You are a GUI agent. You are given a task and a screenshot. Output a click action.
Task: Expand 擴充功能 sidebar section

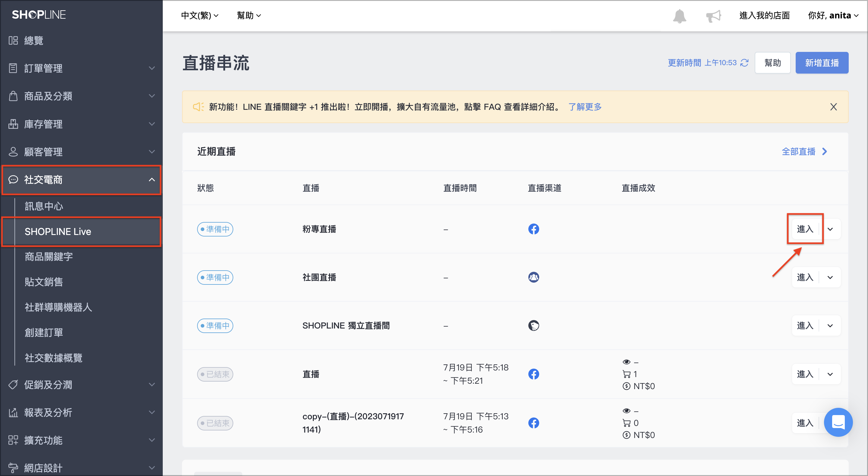pos(152,440)
